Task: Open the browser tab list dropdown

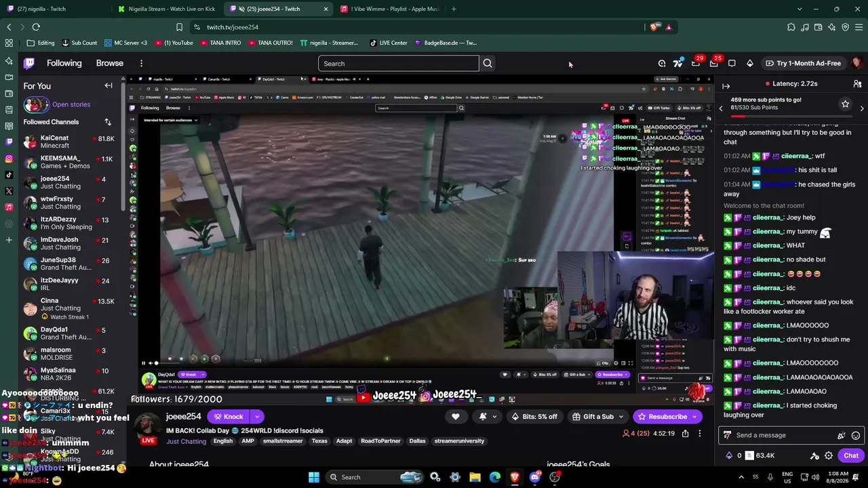Action: (799, 9)
